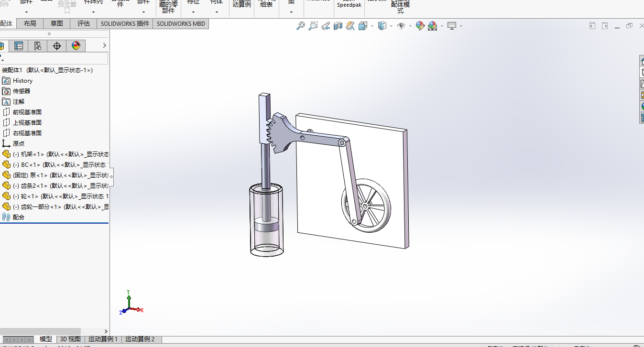
Task: Click the 前视基准面 plane icon
Action: (x=6, y=112)
